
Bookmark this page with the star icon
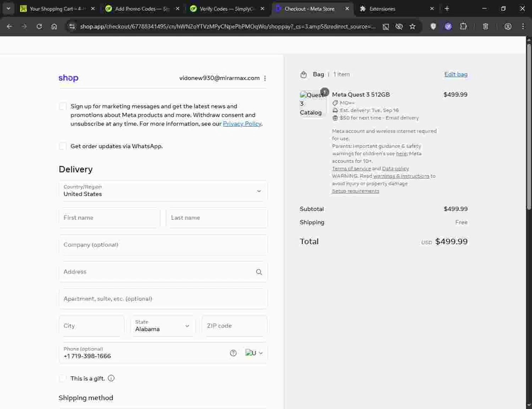pos(412,26)
